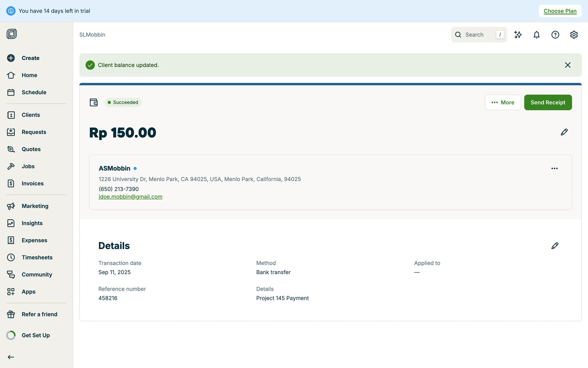Click the AI sparkle assistant icon

point(518,35)
